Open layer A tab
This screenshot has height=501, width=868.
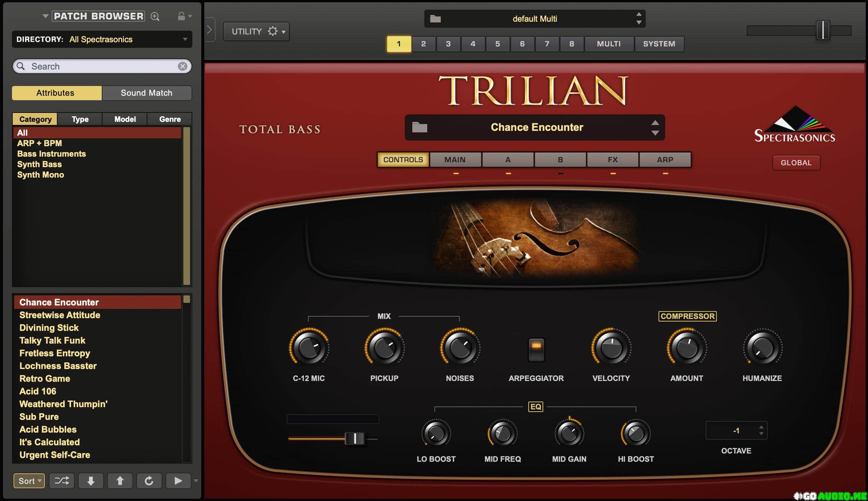point(508,160)
